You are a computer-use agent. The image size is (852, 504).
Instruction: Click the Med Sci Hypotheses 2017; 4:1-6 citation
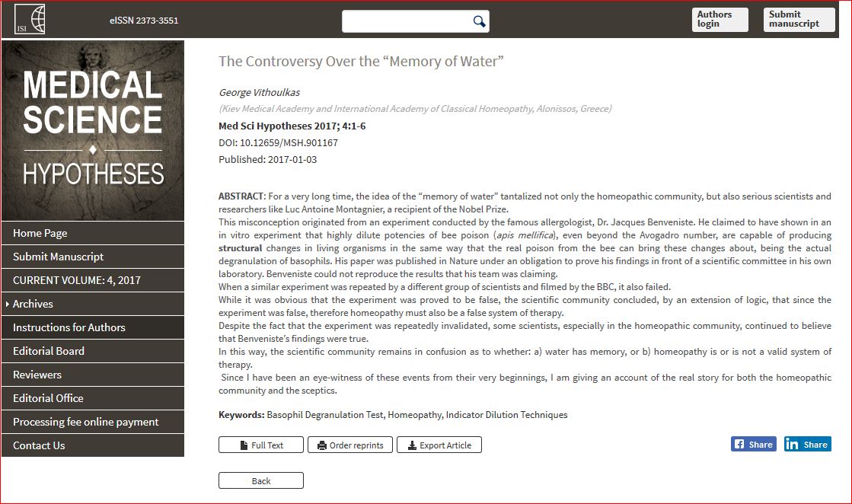click(292, 126)
